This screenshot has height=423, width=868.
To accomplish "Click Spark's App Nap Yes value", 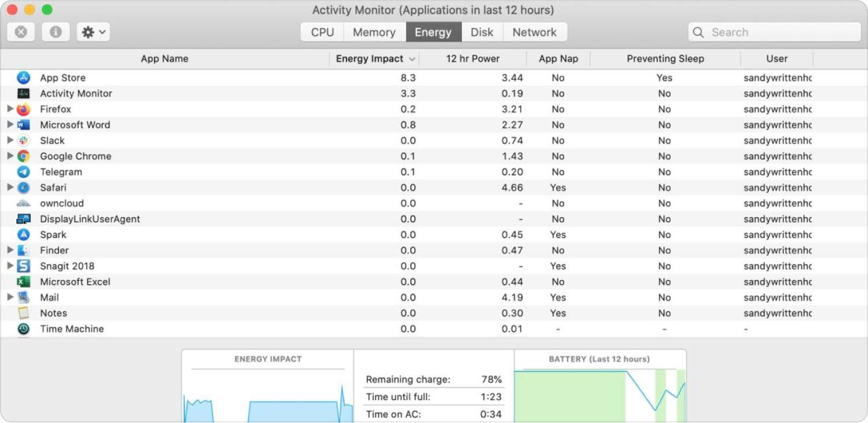I will (x=558, y=234).
